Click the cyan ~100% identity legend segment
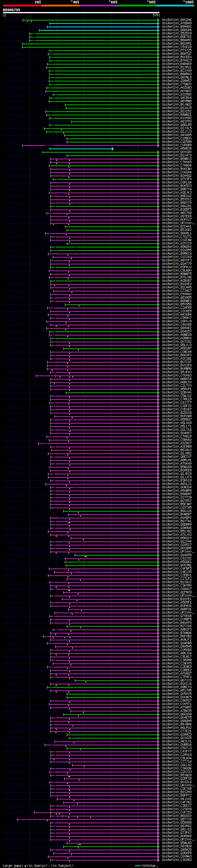197x868 pixels. pos(175,6)
